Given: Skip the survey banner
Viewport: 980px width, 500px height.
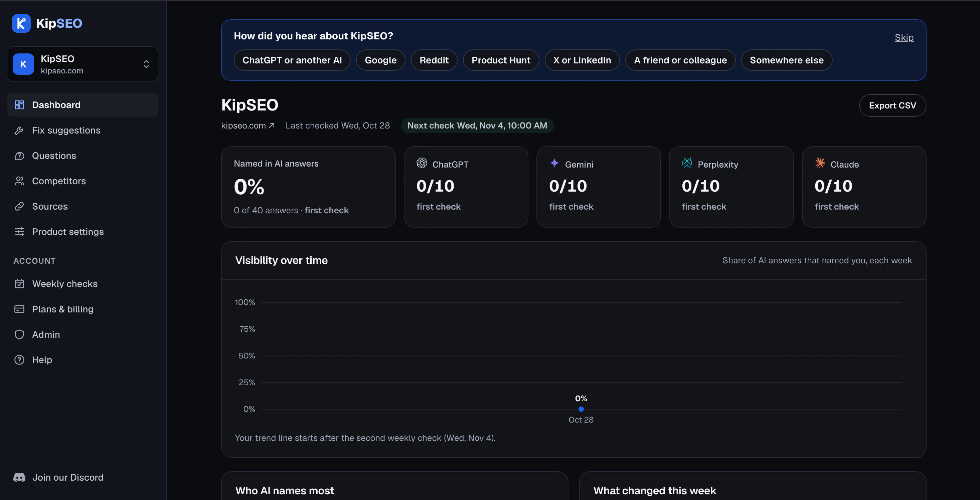Looking at the screenshot, I should click(904, 37).
